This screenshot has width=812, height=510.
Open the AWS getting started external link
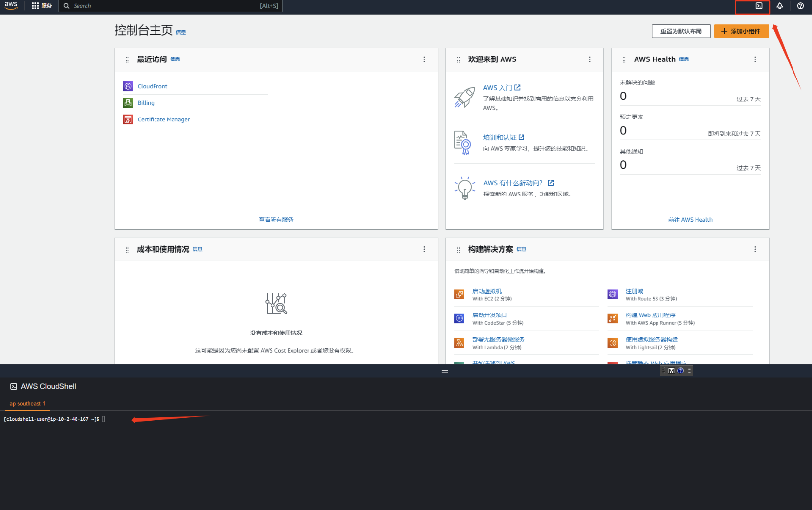click(502, 88)
